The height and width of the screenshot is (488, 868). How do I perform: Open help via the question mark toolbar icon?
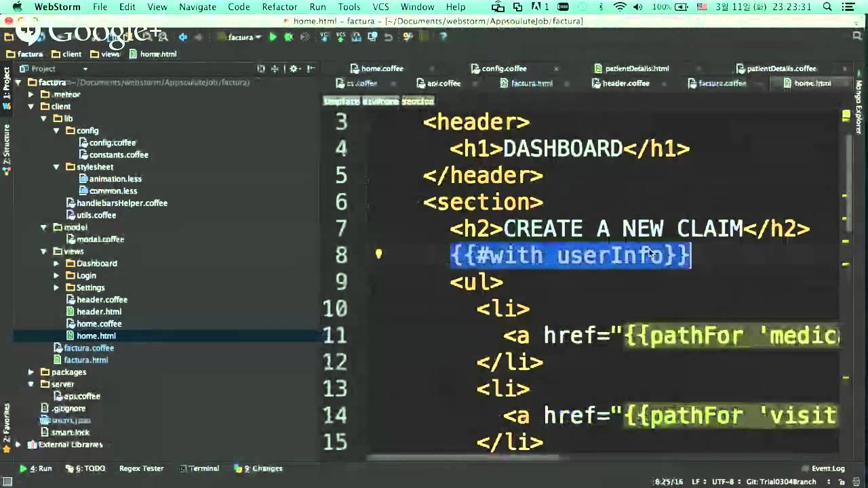(x=443, y=37)
